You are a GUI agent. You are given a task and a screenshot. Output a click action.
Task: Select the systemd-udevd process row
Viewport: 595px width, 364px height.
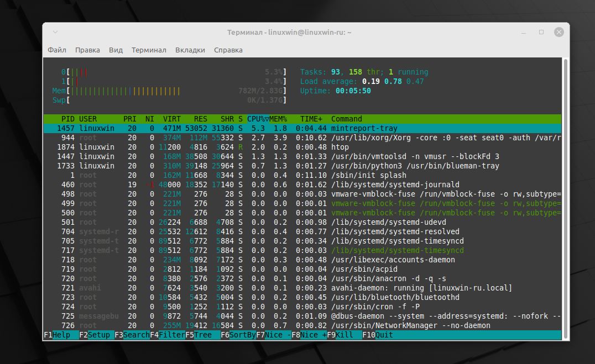coord(302,222)
